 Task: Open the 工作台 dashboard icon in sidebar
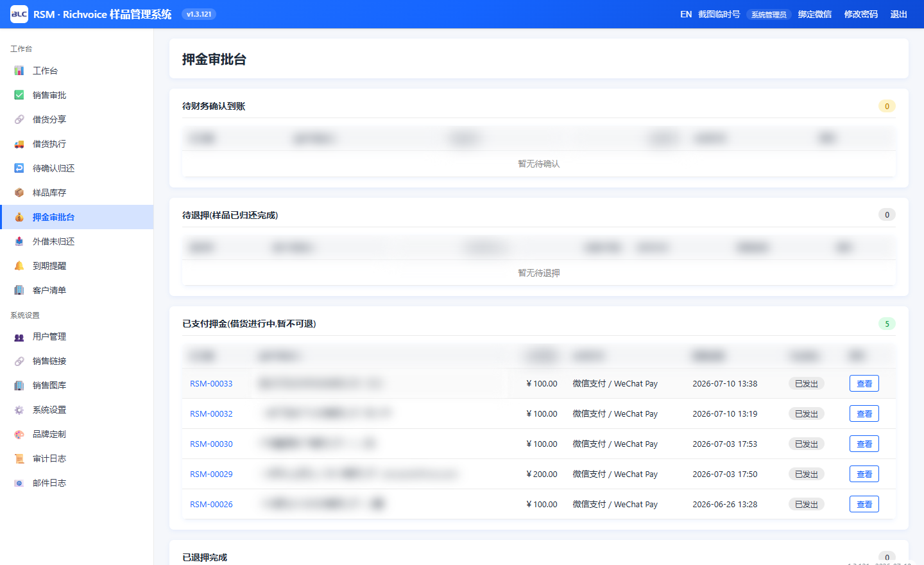pyautogui.click(x=19, y=71)
